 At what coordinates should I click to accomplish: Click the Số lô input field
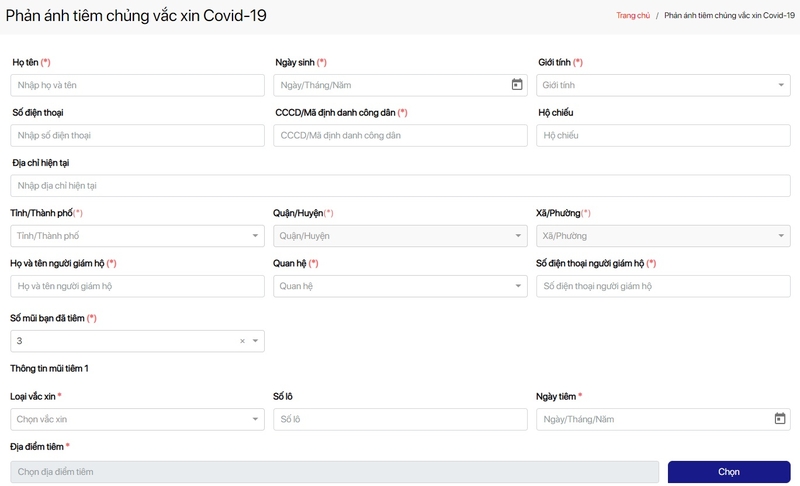(x=400, y=419)
